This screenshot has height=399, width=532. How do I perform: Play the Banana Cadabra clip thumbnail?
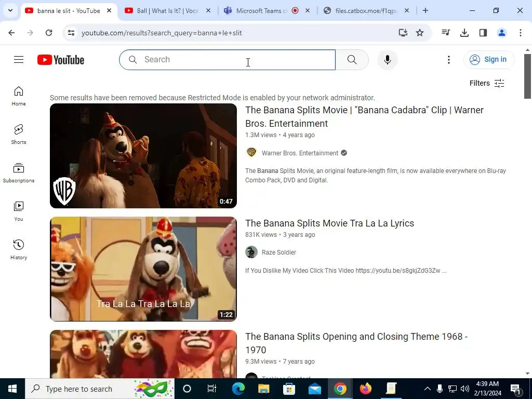pyautogui.click(x=143, y=156)
